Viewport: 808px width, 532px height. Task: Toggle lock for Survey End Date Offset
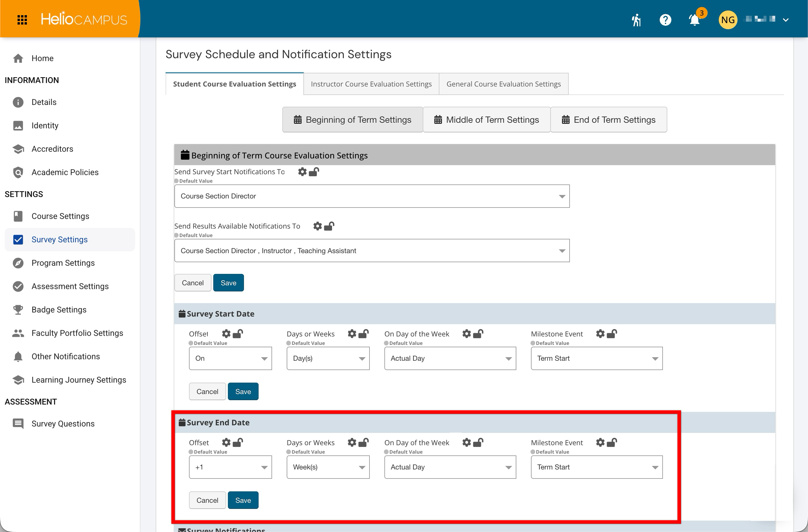[x=238, y=443]
